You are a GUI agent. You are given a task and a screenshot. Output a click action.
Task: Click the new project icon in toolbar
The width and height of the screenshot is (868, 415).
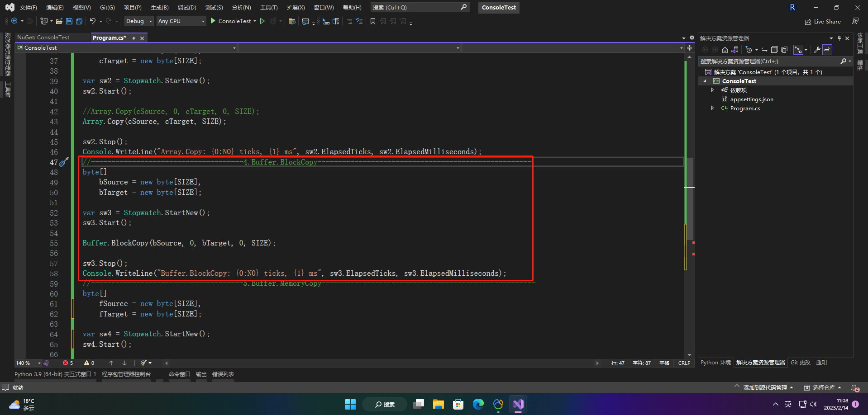44,21
